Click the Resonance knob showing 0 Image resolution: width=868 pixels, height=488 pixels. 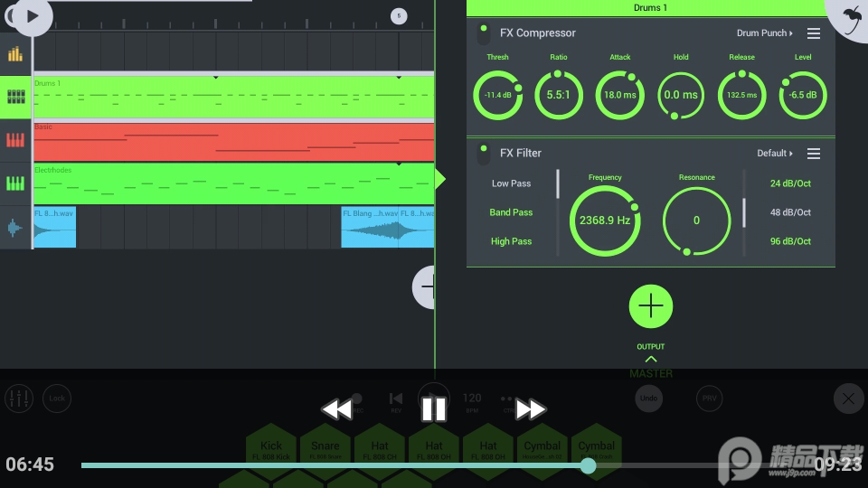(x=696, y=221)
